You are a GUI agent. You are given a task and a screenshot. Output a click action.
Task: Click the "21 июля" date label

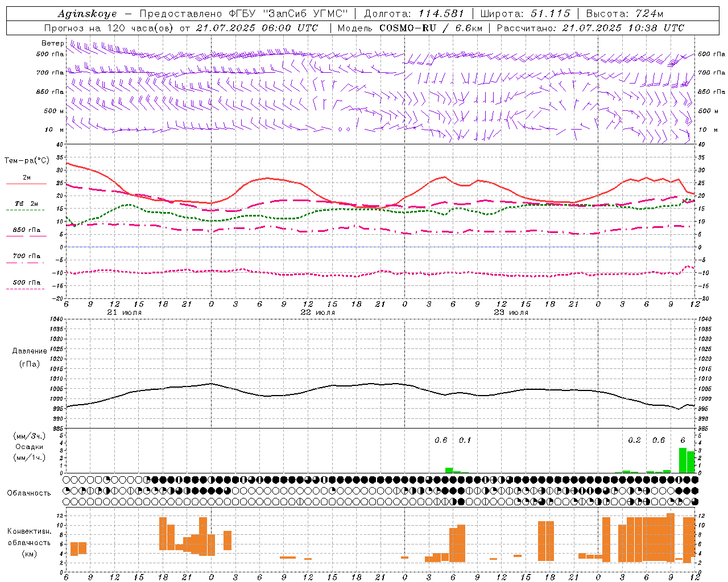[125, 313]
